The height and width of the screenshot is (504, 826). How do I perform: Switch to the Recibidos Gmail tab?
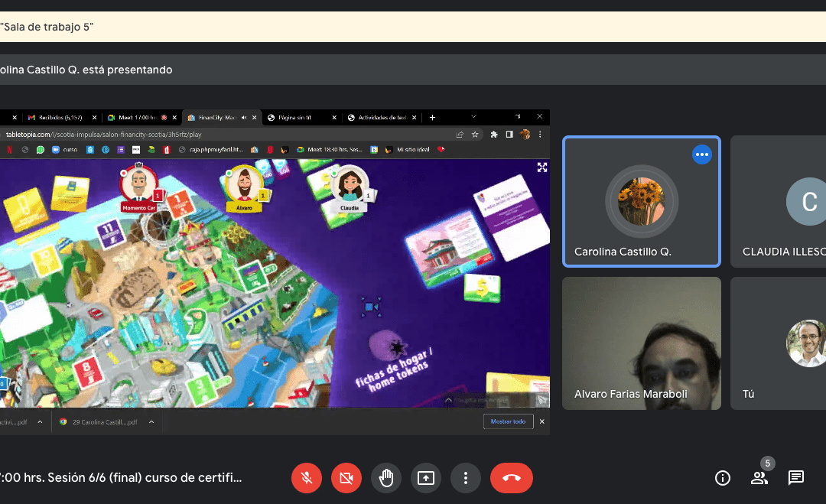click(x=60, y=118)
